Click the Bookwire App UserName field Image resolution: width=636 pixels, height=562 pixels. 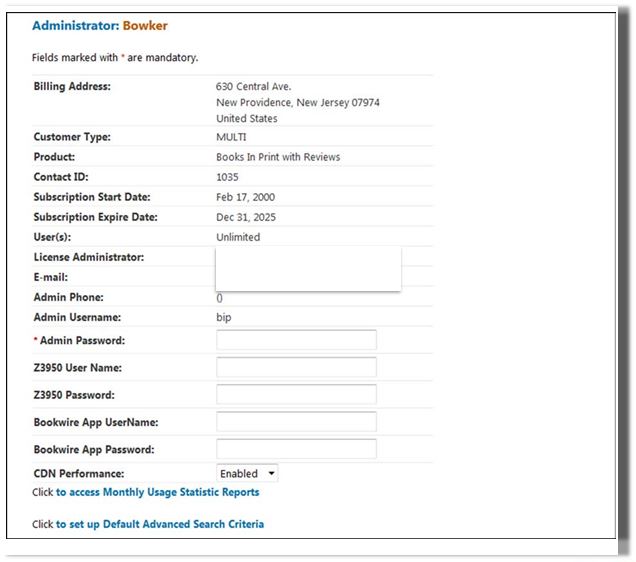[297, 422]
